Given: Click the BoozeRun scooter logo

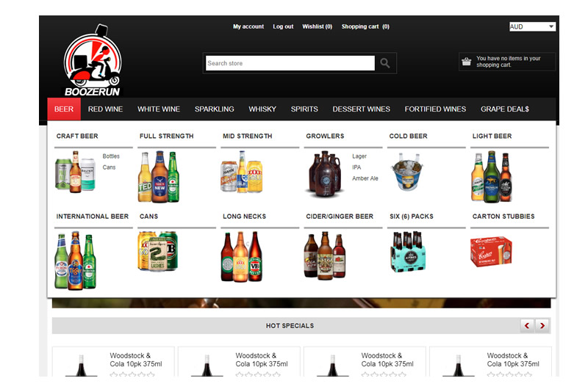Looking at the screenshot, I should tap(93, 60).
